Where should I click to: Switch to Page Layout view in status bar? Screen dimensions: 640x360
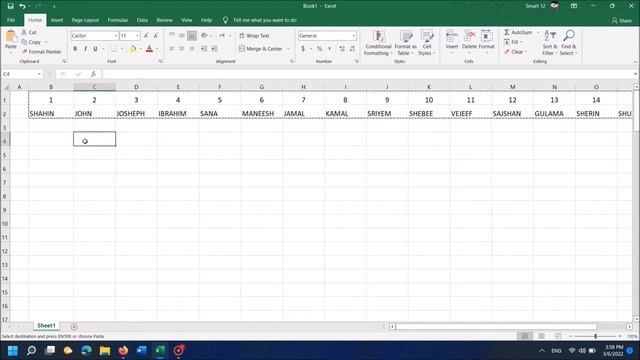tap(541, 336)
